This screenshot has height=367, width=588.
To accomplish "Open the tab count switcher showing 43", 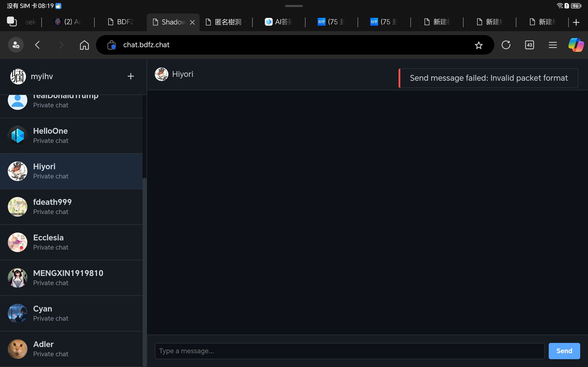I will coord(529,45).
